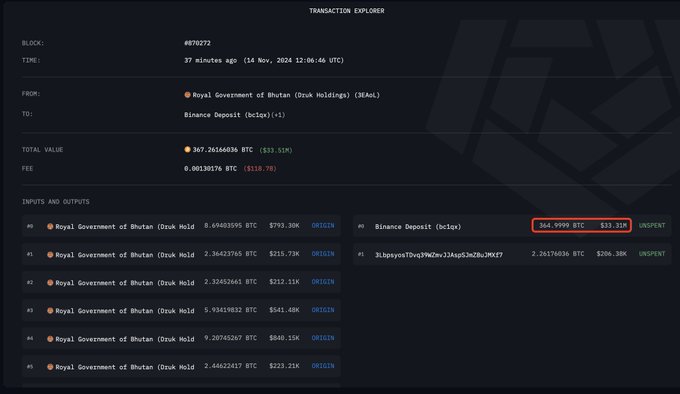This screenshot has height=394, width=680.
Task: Open block number #870272
Action: (197, 43)
